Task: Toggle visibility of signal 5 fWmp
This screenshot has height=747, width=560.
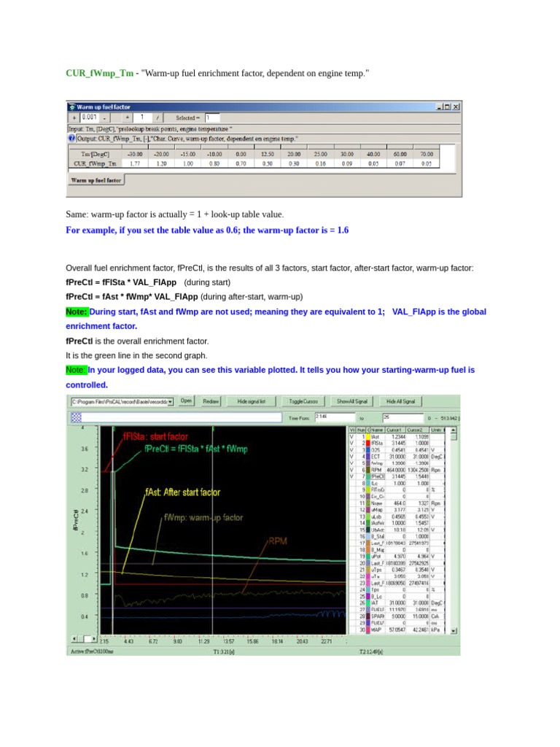Action: click(x=352, y=463)
